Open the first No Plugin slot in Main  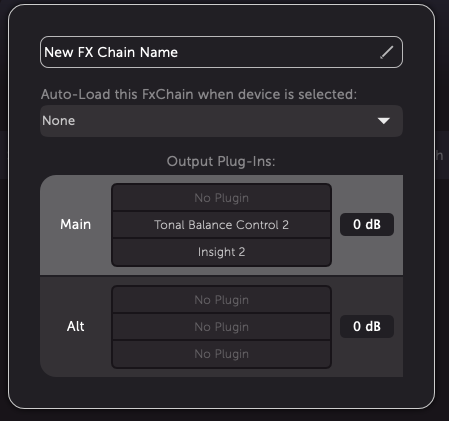tap(221, 198)
